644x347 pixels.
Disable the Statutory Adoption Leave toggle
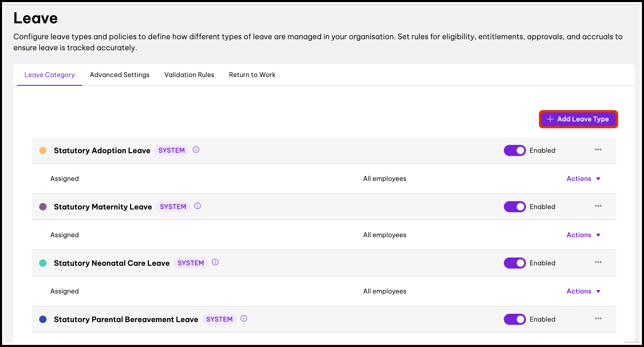[515, 150]
